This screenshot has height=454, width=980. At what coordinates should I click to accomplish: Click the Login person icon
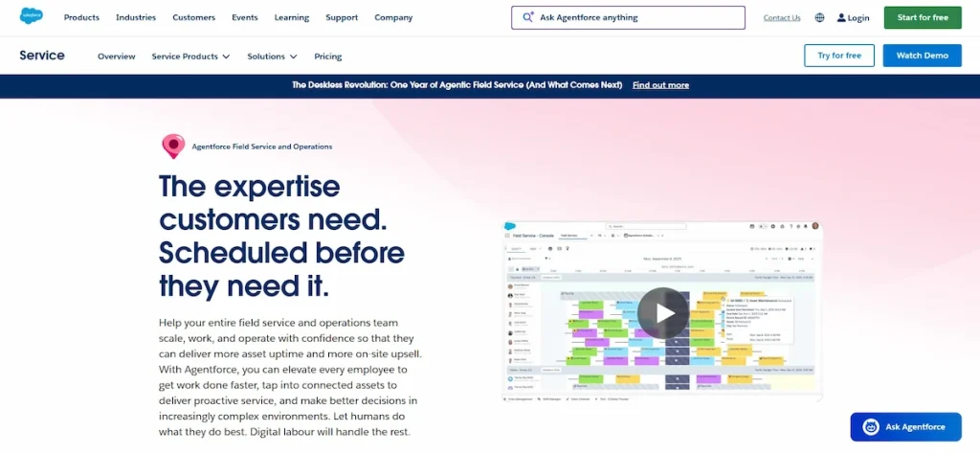(841, 17)
